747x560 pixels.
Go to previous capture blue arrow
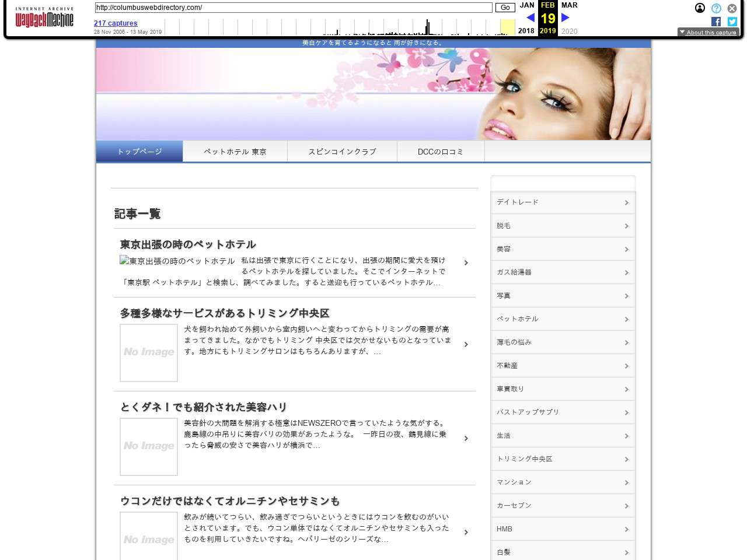[530, 17]
